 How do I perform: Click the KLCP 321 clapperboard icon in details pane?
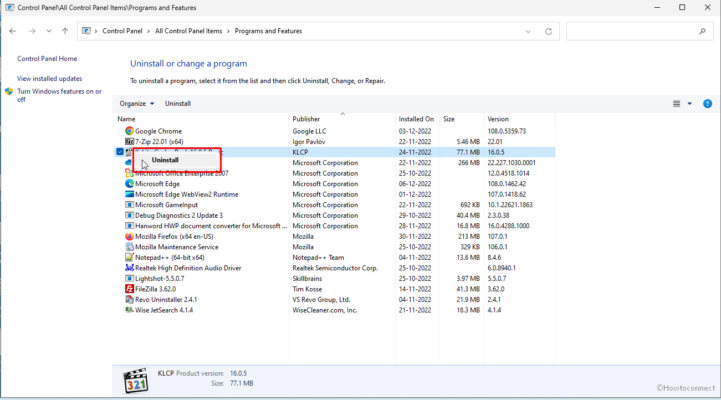136,380
